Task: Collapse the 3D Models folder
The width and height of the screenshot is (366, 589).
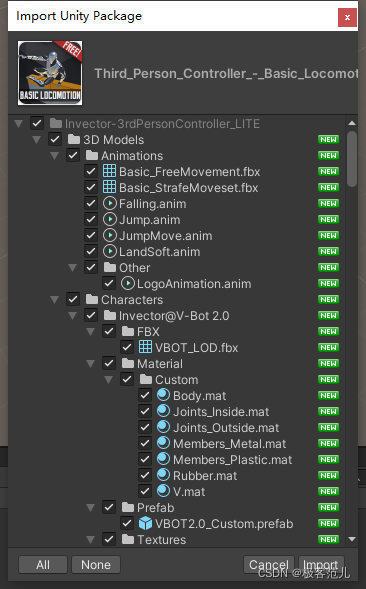Action: coord(36,140)
